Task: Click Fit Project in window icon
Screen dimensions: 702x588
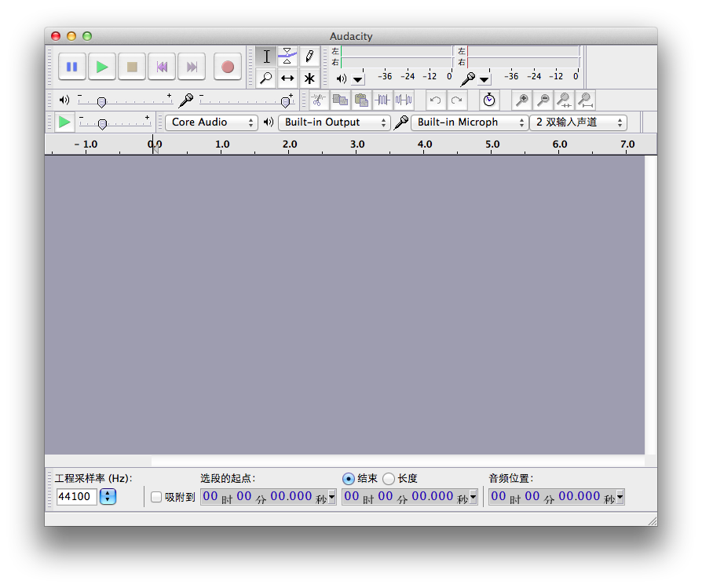Action: point(586,100)
